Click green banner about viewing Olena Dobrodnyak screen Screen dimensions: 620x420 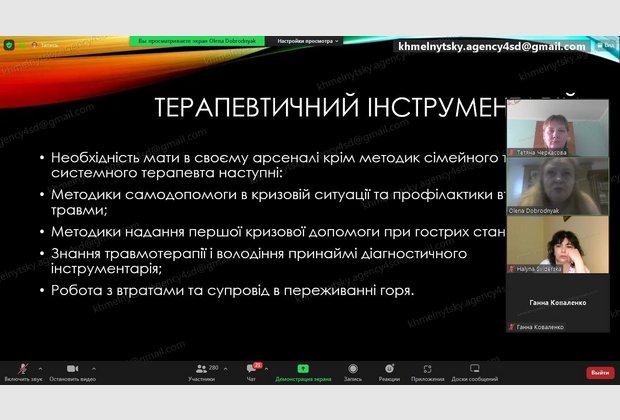197,41
